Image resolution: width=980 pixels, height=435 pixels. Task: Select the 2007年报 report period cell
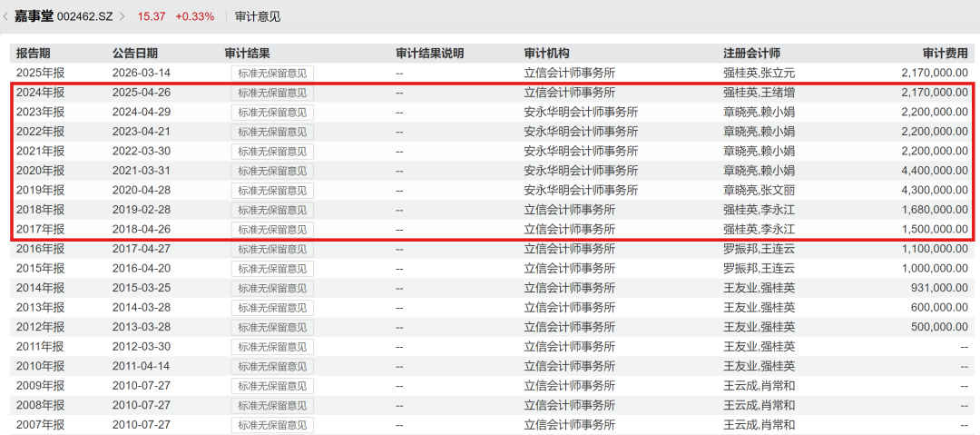tap(40, 424)
